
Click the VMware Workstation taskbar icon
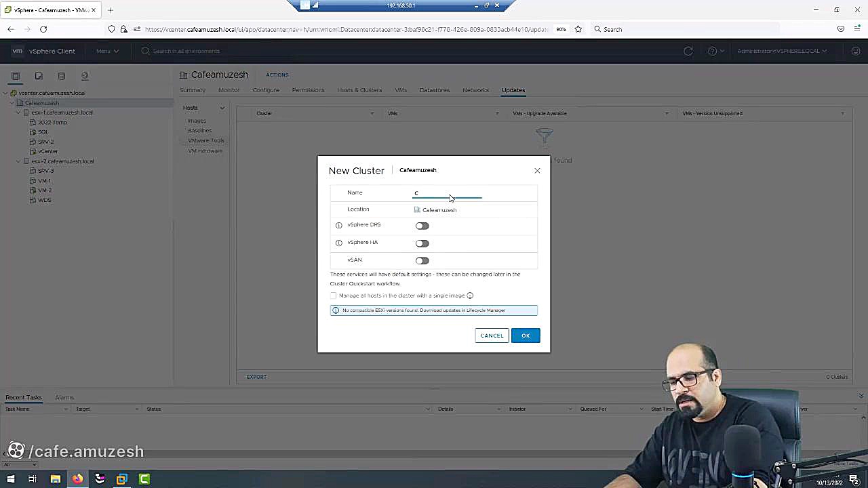tap(122, 479)
